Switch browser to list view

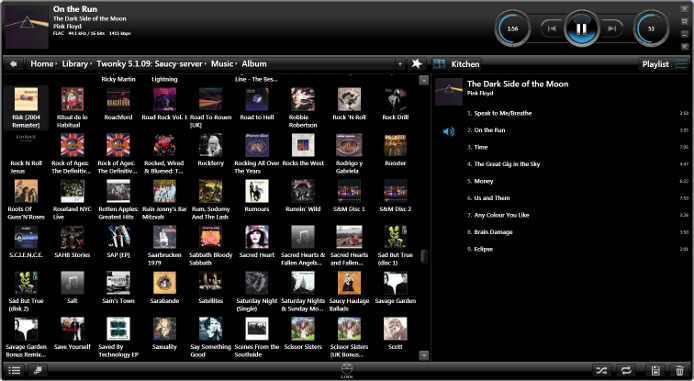coord(14,370)
